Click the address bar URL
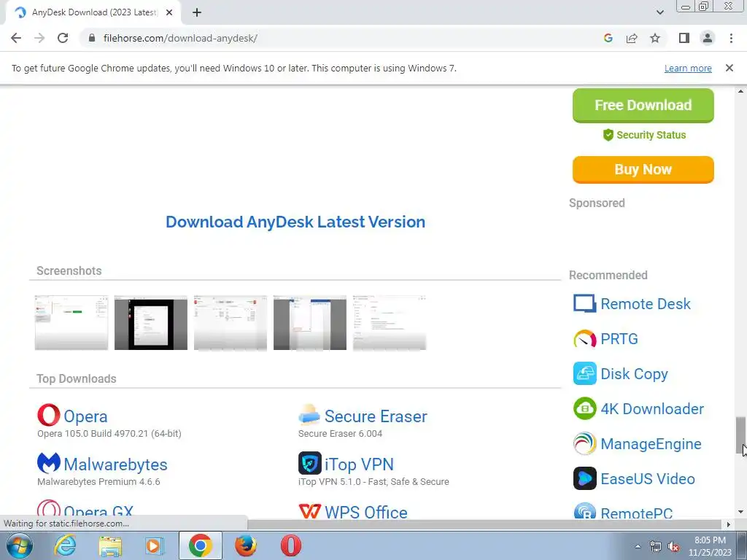 tap(180, 38)
